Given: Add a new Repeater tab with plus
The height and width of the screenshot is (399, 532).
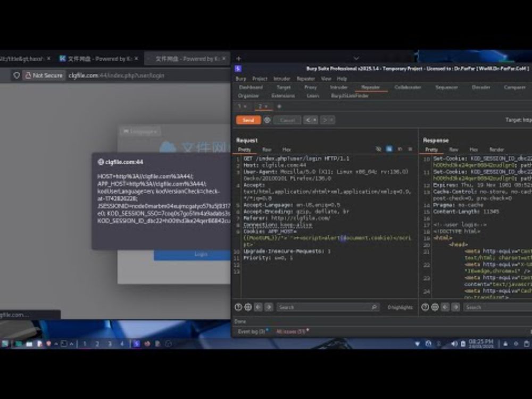Looking at the screenshot, I should click(x=279, y=106).
